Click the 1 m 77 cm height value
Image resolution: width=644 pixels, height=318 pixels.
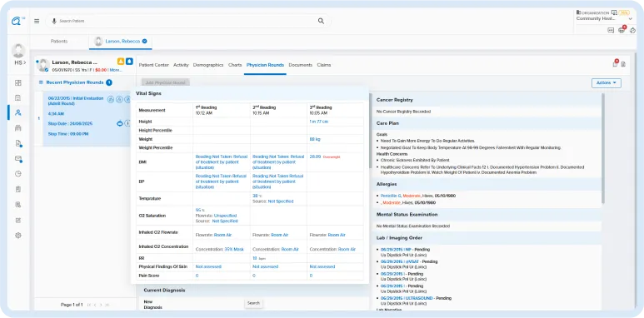pyautogui.click(x=319, y=122)
